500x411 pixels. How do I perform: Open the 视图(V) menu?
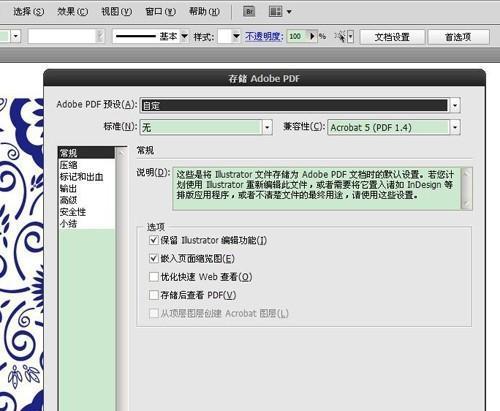(117, 12)
